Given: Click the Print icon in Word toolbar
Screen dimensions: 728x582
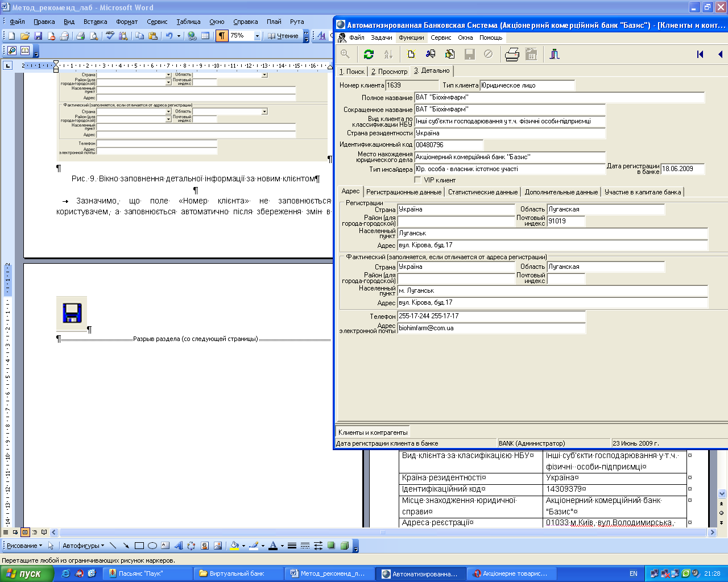Looking at the screenshot, I should (x=80, y=36).
